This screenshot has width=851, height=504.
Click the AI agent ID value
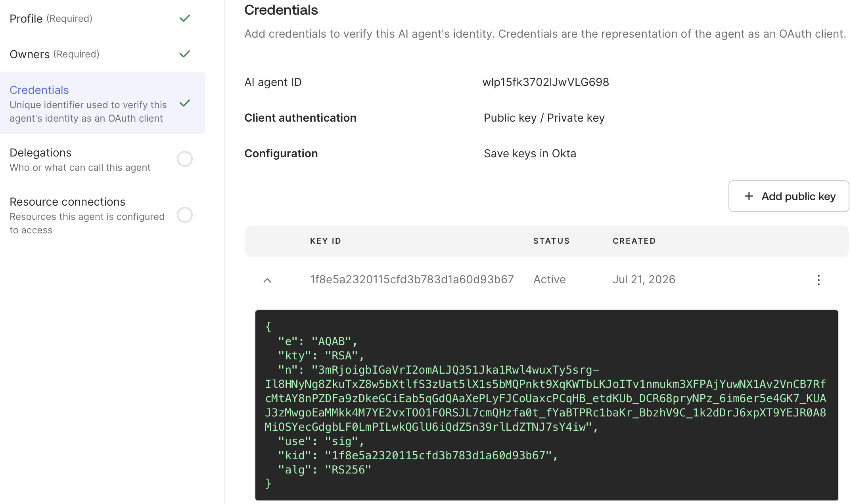[546, 82]
